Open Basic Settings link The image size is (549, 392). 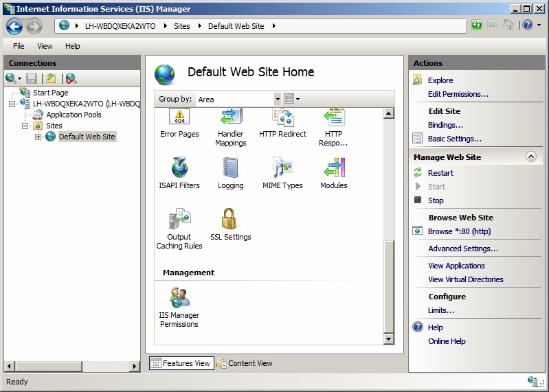454,139
